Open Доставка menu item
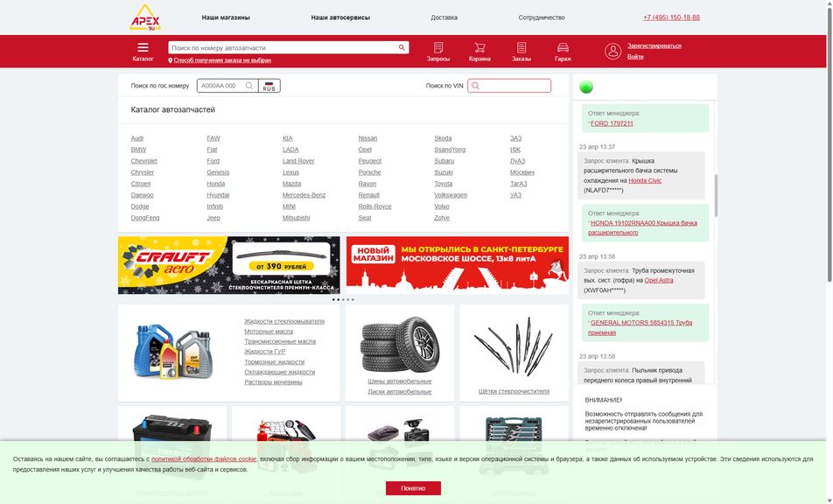 444,17
